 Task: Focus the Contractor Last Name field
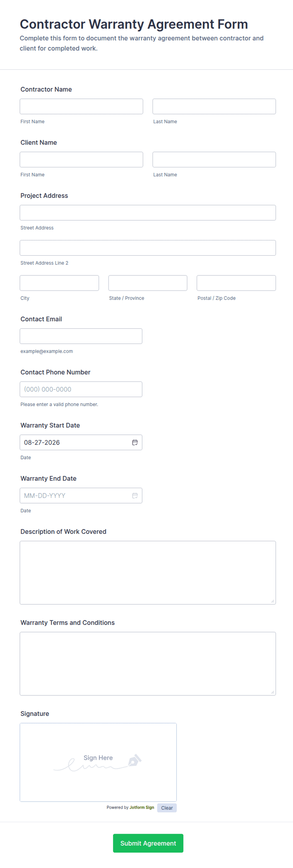click(214, 106)
